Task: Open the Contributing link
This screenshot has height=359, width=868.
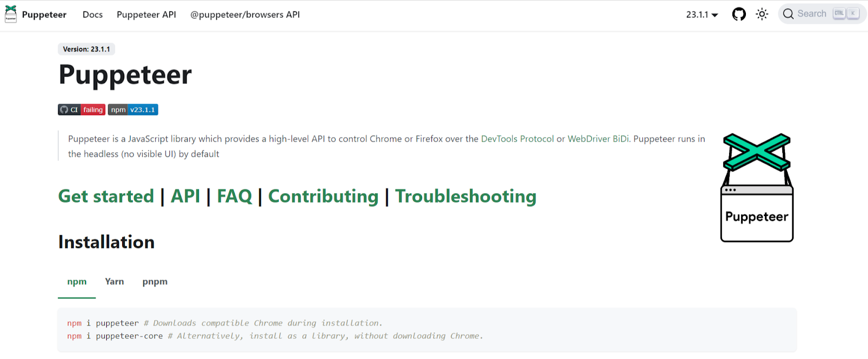Action: point(323,196)
